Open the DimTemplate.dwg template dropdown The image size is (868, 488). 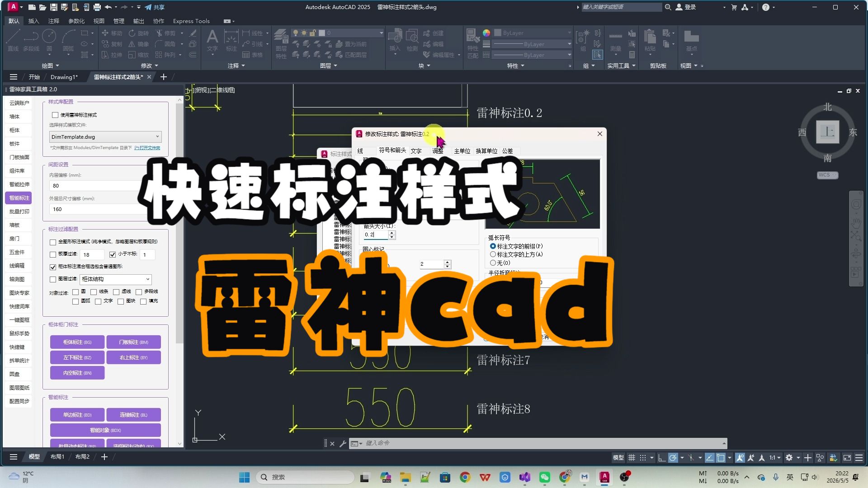pyautogui.click(x=105, y=137)
